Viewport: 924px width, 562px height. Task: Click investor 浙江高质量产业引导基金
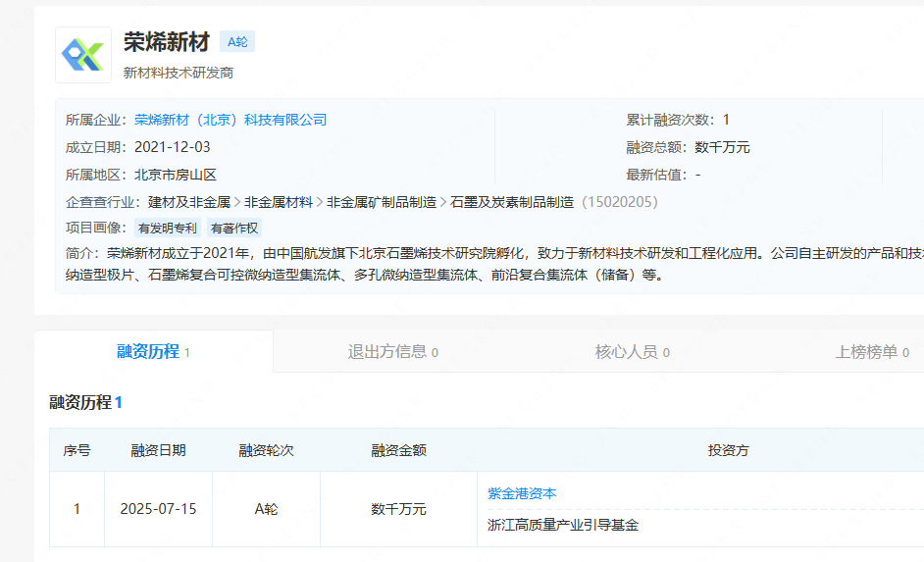tap(563, 525)
